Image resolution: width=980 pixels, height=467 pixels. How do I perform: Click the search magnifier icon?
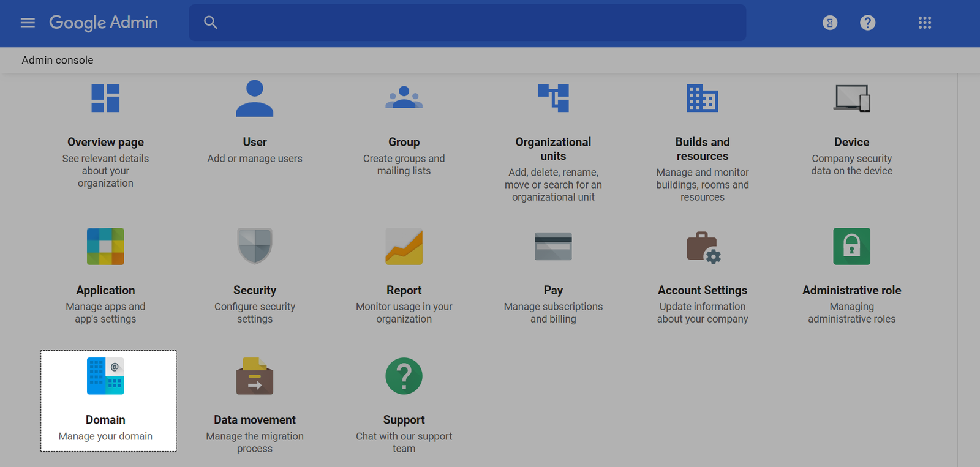tap(211, 23)
